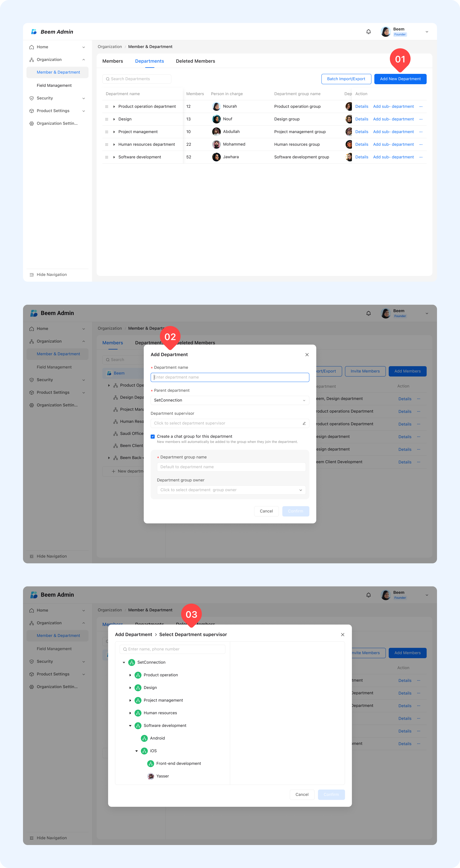
Task: Open more options for Software development group row
Action: click(421, 157)
